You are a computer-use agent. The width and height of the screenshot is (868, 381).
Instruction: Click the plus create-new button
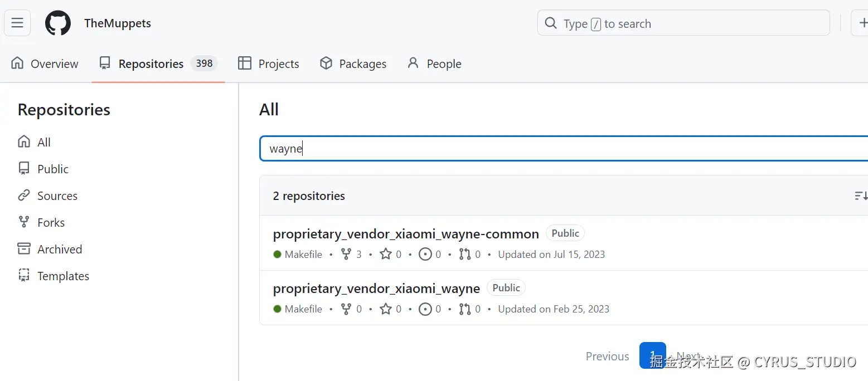coord(862,23)
